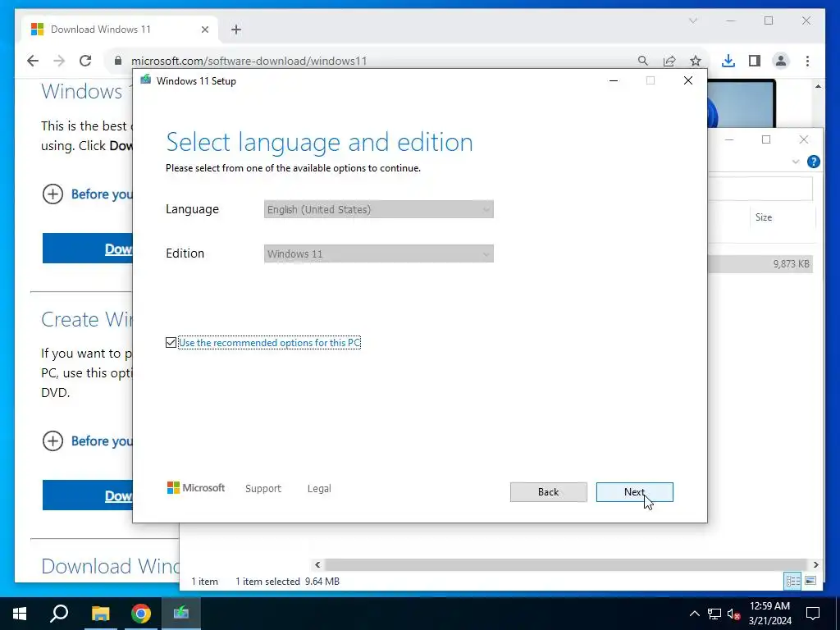
Task: Select the Download Windows 11 tab
Action: [120, 30]
